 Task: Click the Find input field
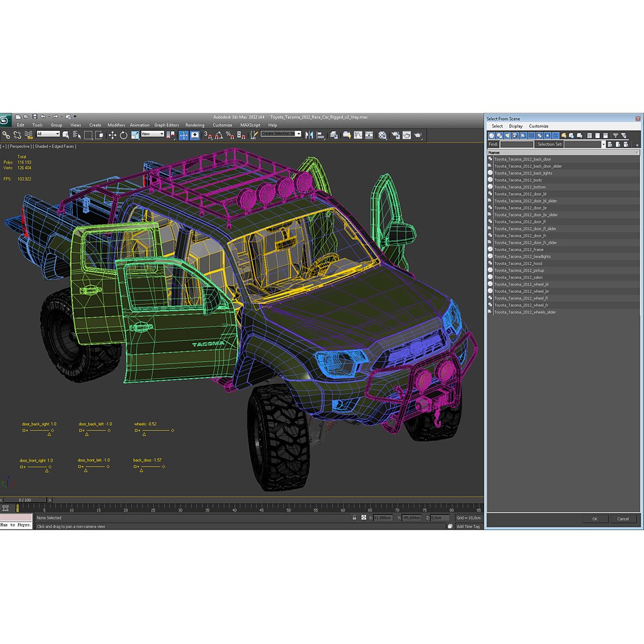tap(516, 144)
